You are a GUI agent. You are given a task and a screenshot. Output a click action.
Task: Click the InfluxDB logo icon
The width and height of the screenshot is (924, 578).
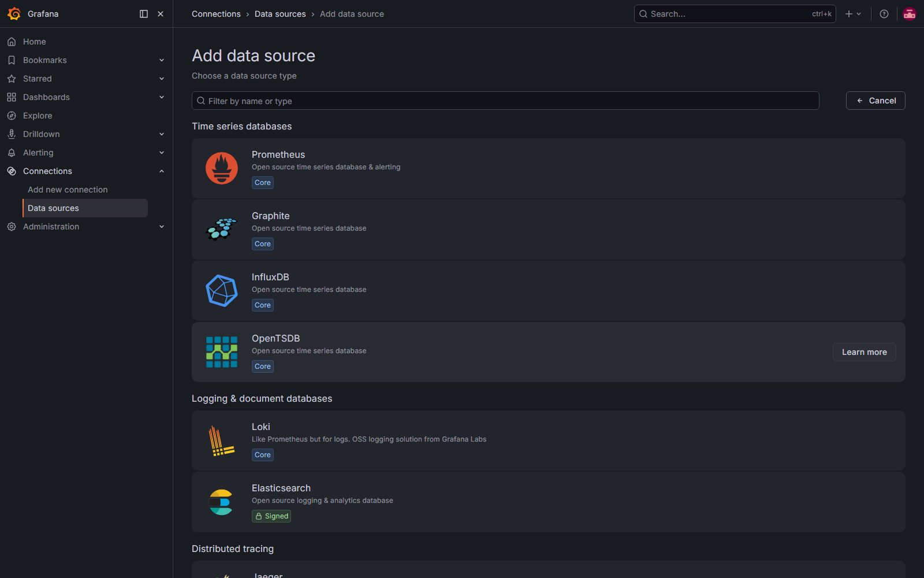222,291
